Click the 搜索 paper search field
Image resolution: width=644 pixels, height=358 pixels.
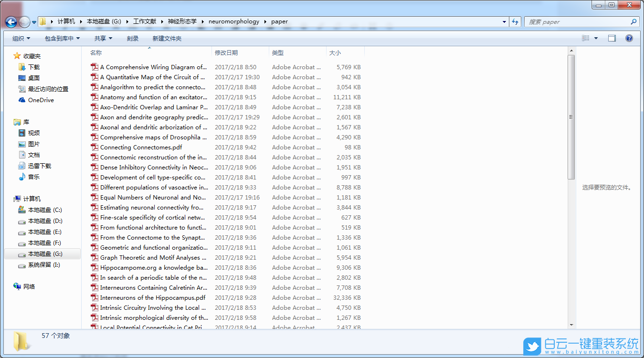pos(578,21)
